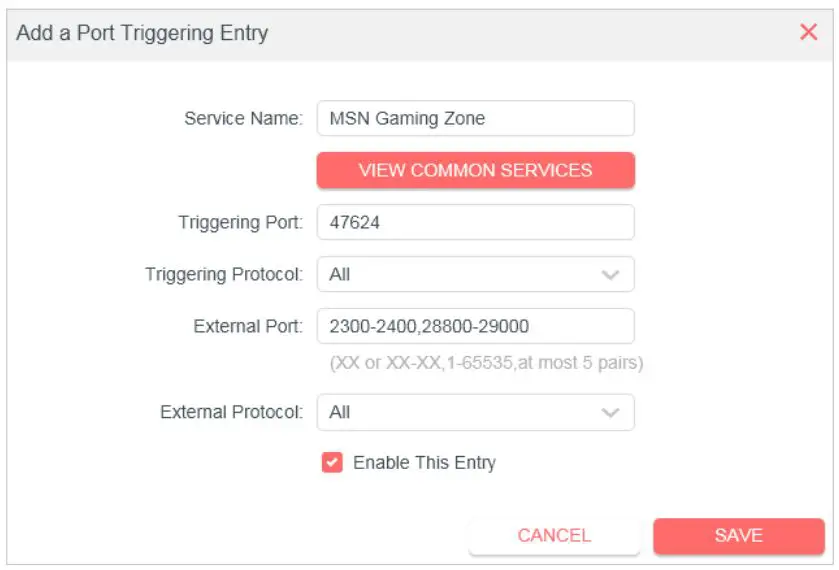The height and width of the screenshot is (570, 839).
Task: Uncheck the Enable This Entry checkbox
Action: coord(332,462)
